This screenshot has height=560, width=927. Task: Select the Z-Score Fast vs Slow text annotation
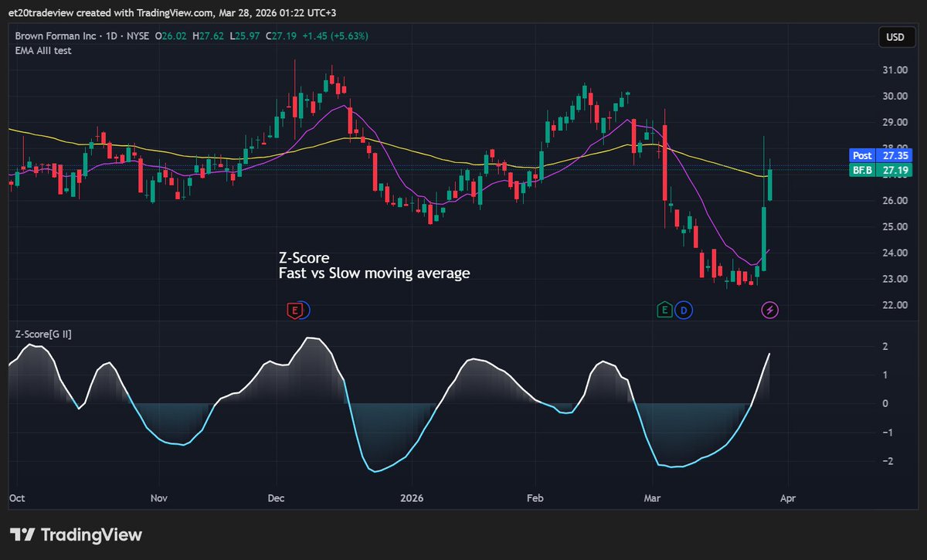pyautogui.click(x=374, y=266)
